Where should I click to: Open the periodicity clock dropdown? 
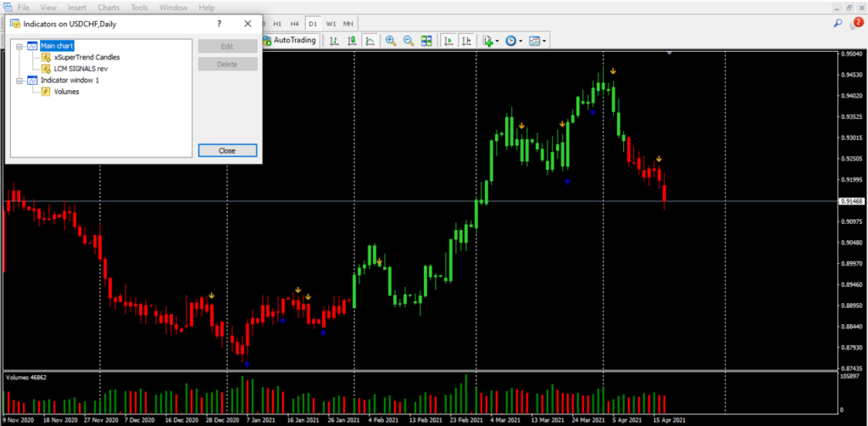click(x=521, y=40)
